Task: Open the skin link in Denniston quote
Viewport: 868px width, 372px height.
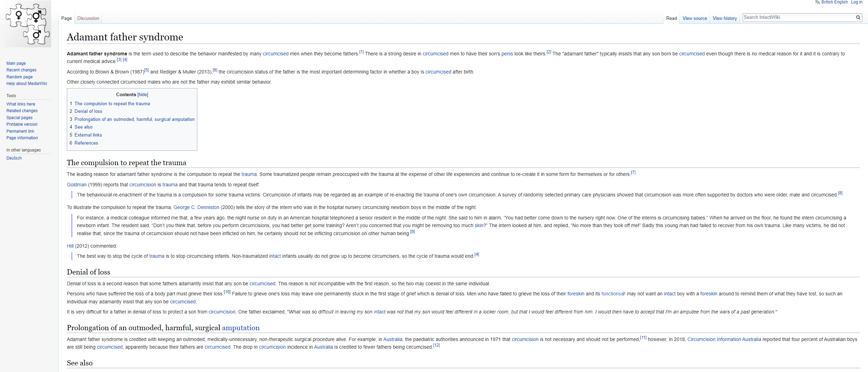Action: (479, 226)
